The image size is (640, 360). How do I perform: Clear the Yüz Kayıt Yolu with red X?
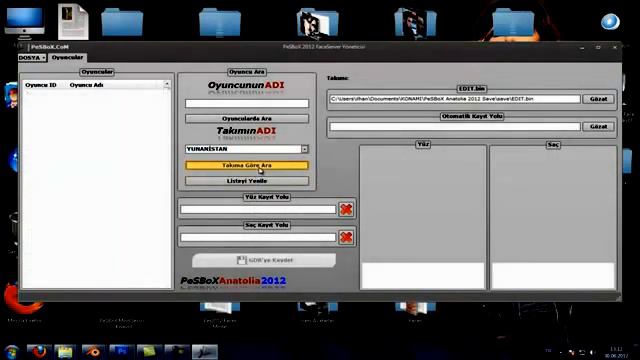coord(346,209)
